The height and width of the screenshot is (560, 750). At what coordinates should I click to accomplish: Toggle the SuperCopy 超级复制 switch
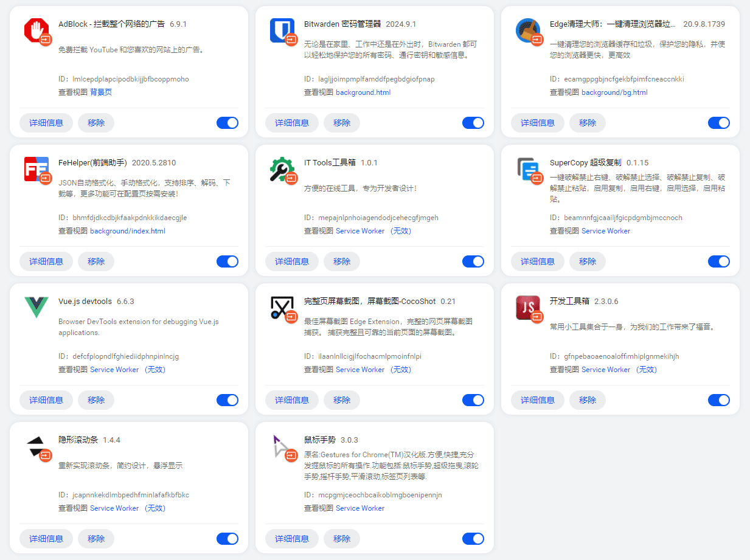719,261
